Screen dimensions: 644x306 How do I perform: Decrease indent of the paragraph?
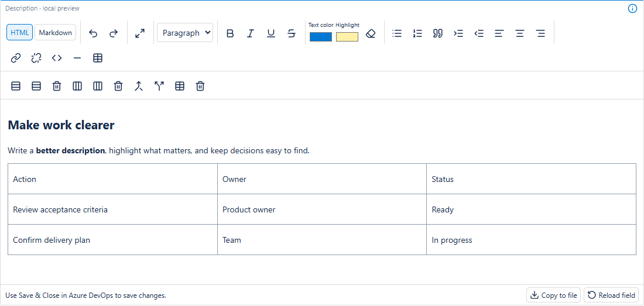pos(479,33)
